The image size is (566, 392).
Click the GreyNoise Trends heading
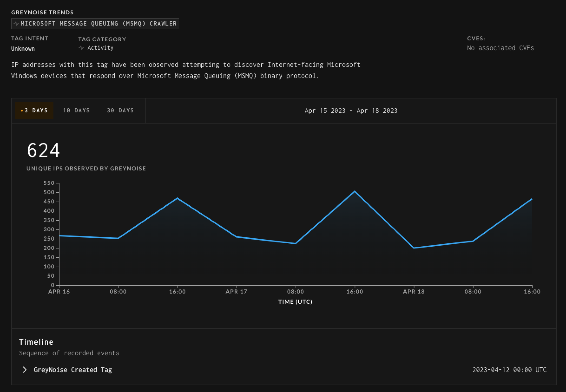[42, 12]
